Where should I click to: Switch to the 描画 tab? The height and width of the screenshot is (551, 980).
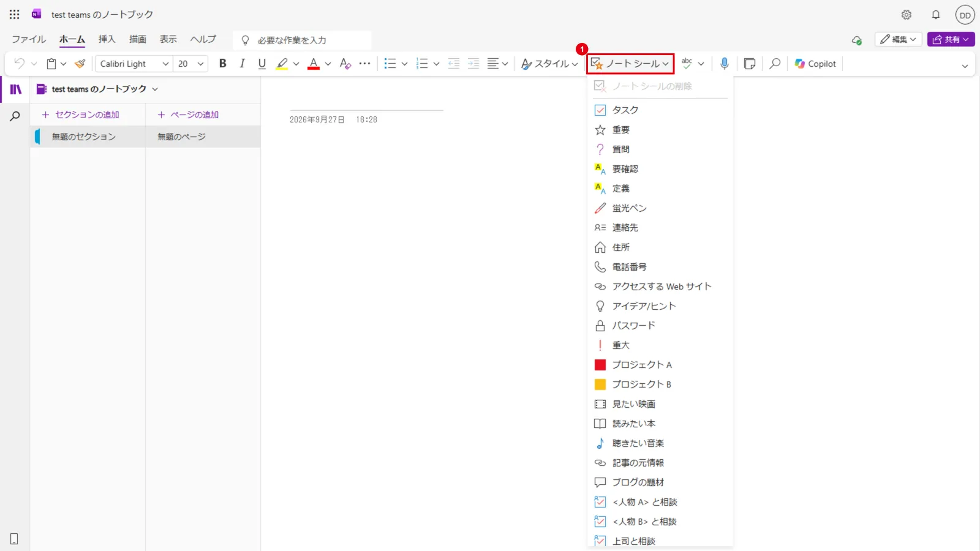click(138, 39)
